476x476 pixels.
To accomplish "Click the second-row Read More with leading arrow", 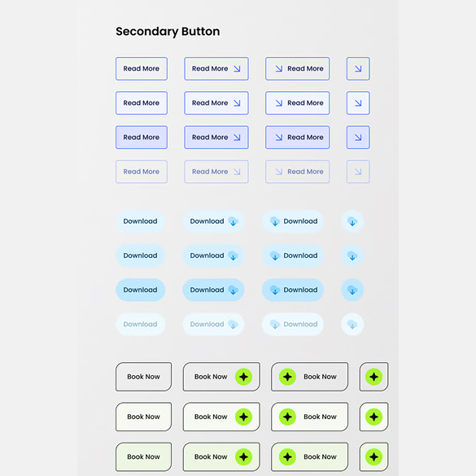I will (297, 103).
